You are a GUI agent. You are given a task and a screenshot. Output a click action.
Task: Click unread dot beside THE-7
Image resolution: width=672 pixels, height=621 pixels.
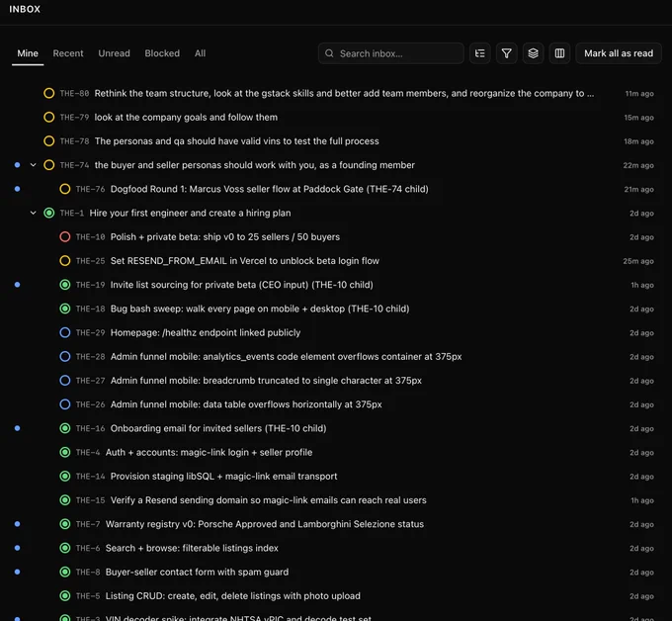pos(17,524)
